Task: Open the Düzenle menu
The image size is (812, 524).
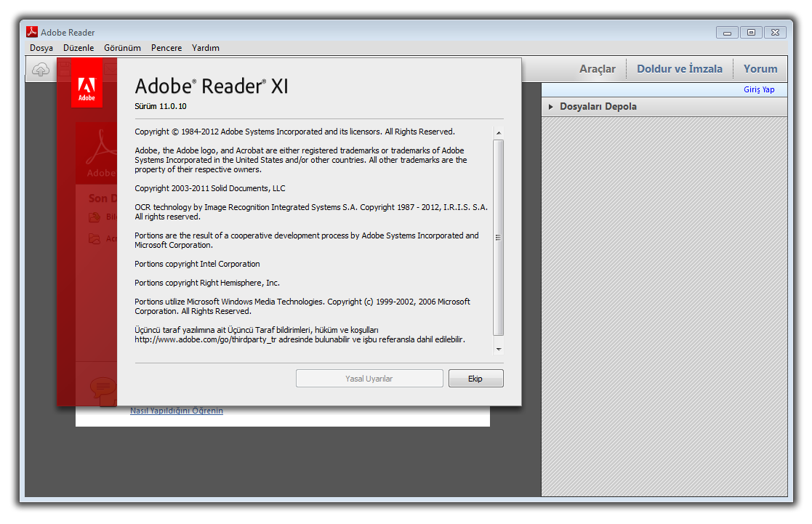Action: pyautogui.click(x=79, y=48)
